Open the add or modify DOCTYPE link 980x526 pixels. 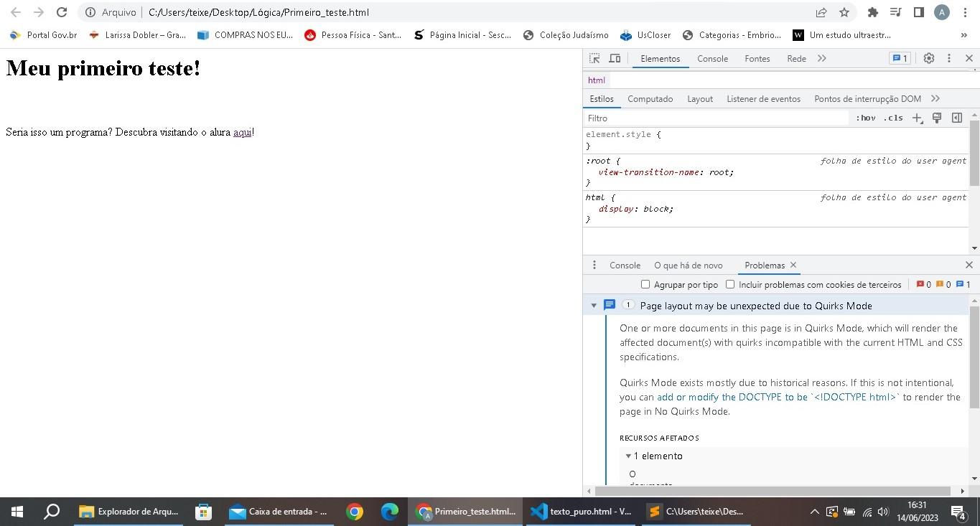pos(778,397)
